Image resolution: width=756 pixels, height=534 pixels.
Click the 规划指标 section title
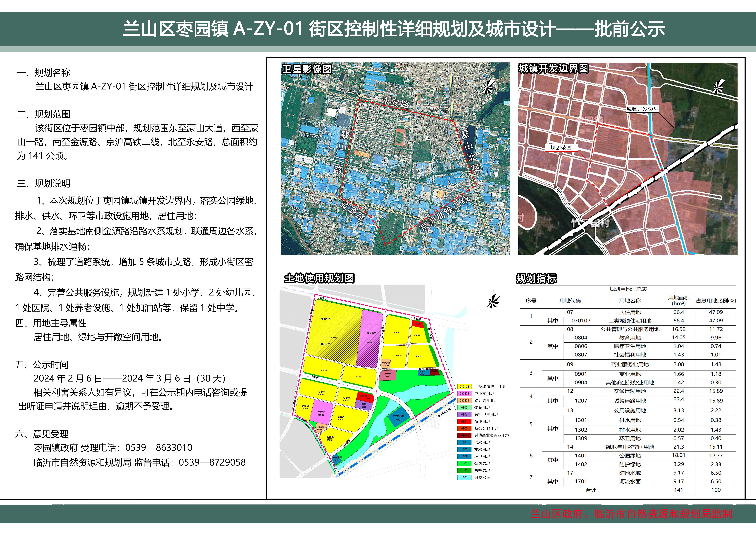(x=536, y=278)
